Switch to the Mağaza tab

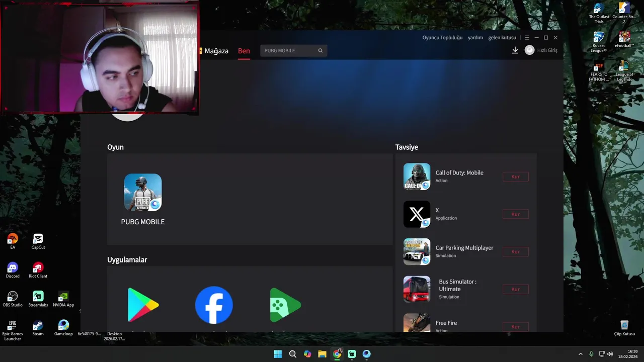pos(216,51)
